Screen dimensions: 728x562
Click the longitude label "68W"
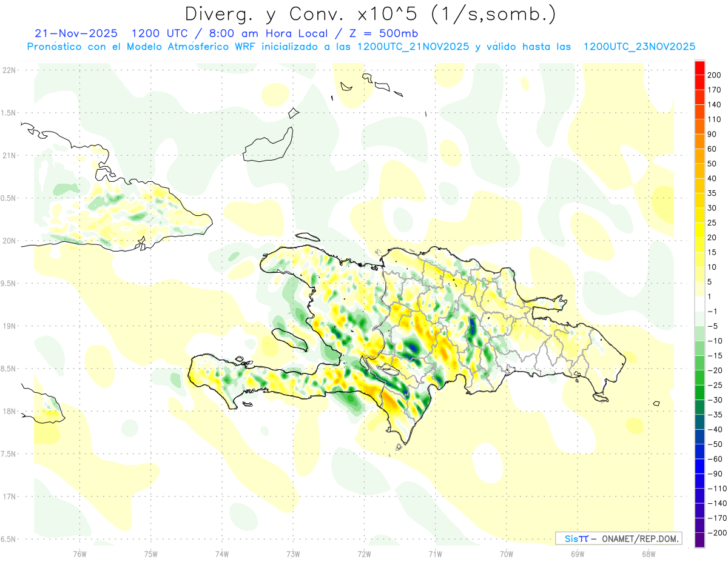[x=649, y=554]
